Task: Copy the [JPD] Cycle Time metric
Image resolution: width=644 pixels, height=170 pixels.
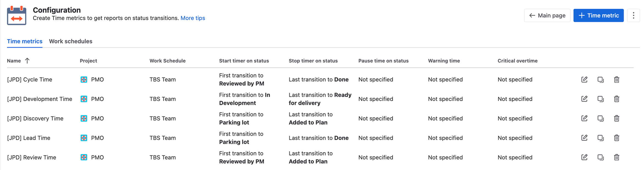Action: coord(601,79)
